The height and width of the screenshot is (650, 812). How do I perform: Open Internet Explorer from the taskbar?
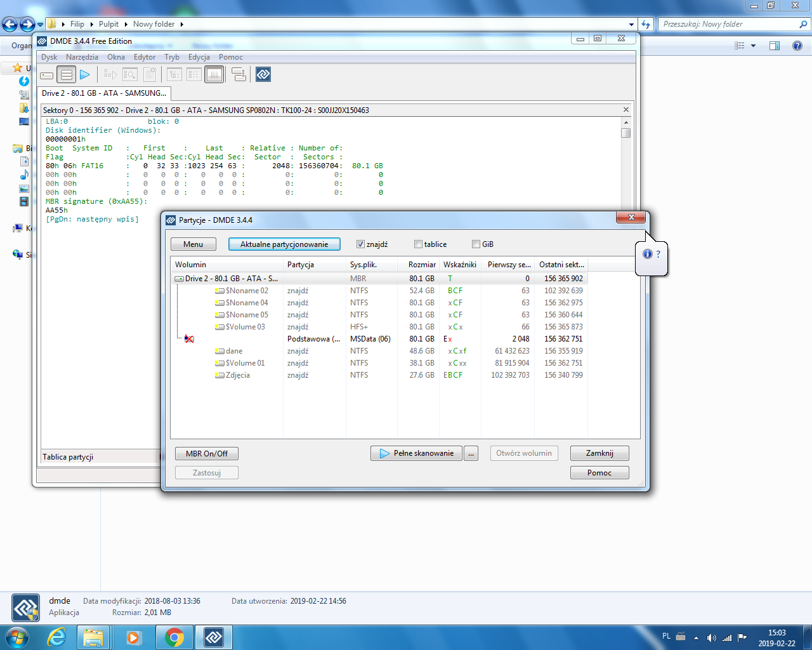pos(57,637)
